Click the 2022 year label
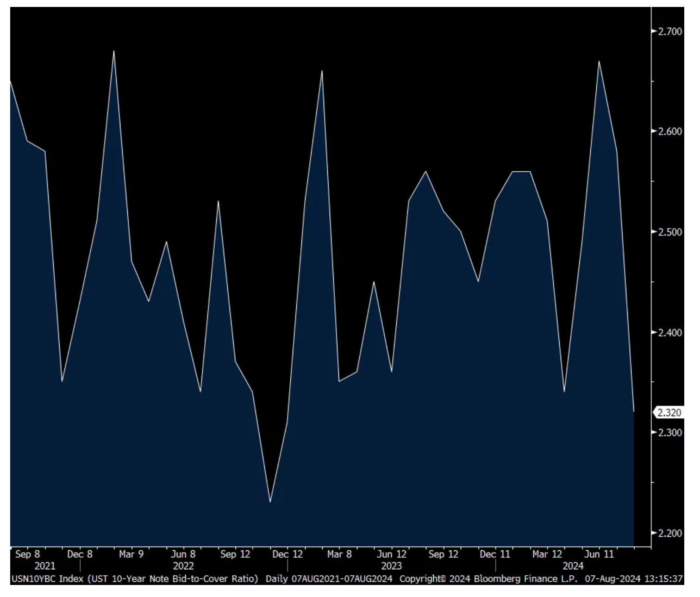700x597 pixels. [183, 566]
